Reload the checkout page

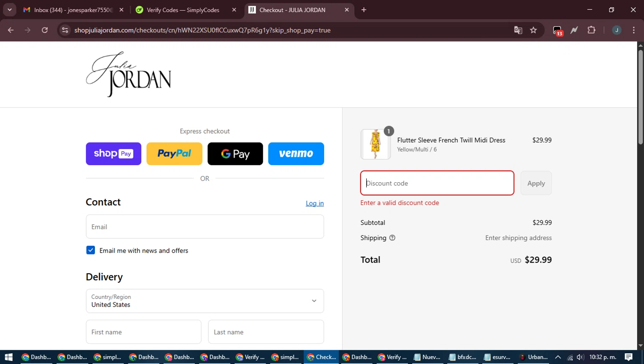point(45,30)
